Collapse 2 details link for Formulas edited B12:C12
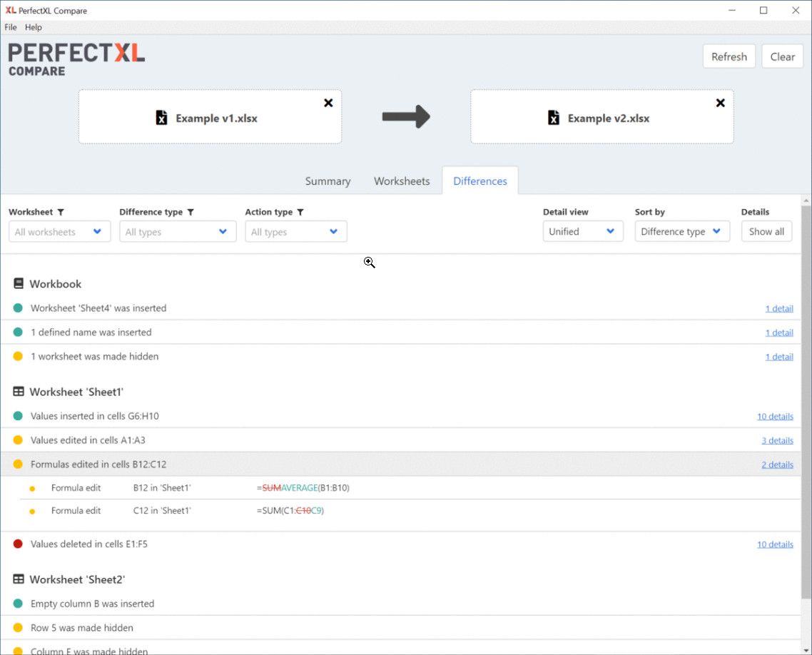The image size is (812, 655). tap(777, 465)
